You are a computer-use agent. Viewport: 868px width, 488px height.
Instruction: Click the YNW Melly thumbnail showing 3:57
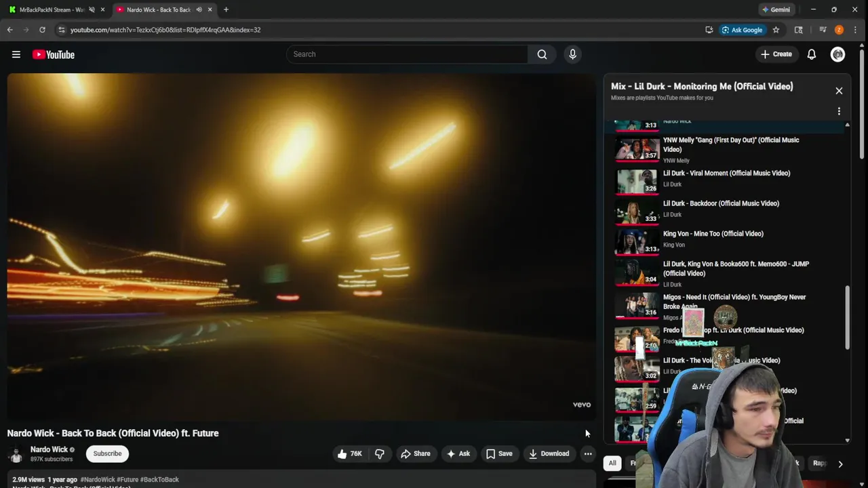coord(637,150)
